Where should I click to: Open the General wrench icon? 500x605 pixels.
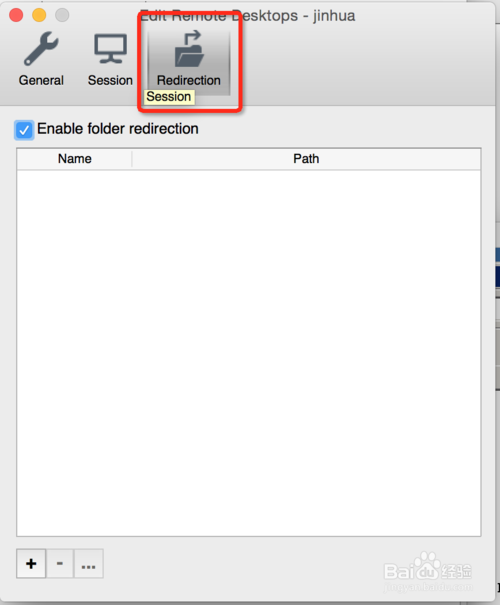point(41,49)
